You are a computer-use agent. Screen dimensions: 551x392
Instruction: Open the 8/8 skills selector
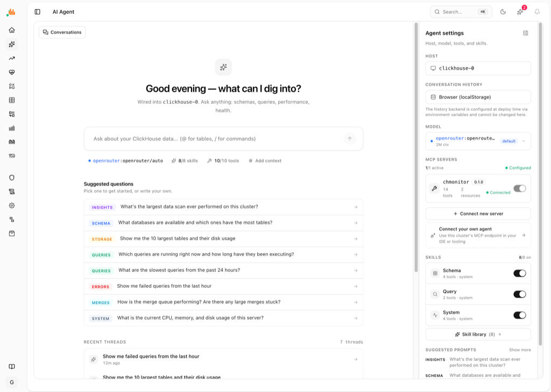tap(185, 161)
